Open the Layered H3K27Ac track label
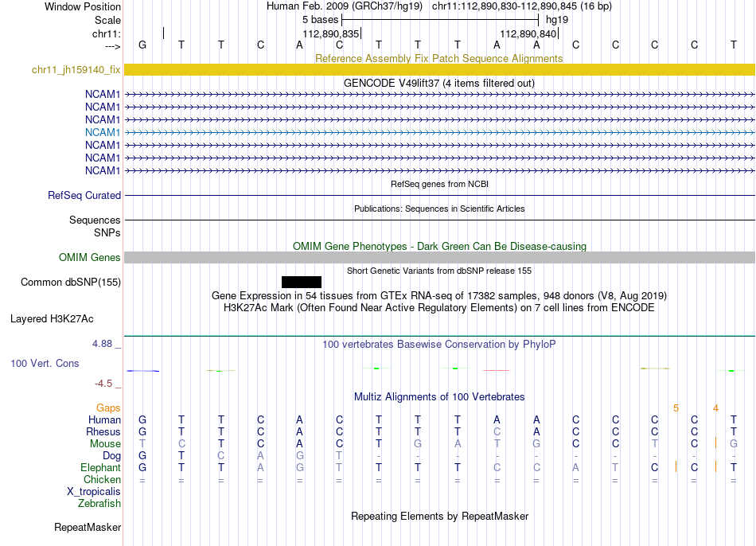The width and height of the screenshot is (756, 546). tap(52, 319)
